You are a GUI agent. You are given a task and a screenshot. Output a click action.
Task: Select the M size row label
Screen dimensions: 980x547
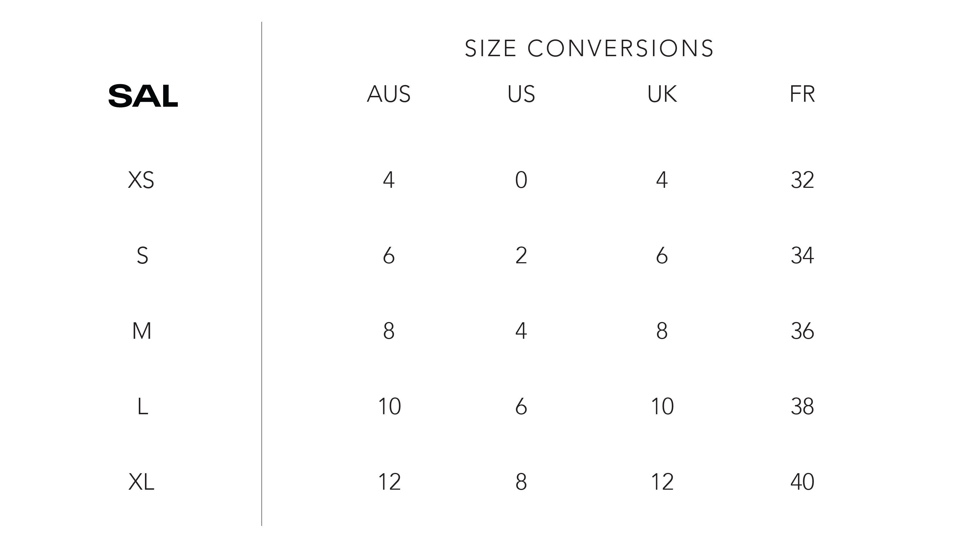pos(142,331)
